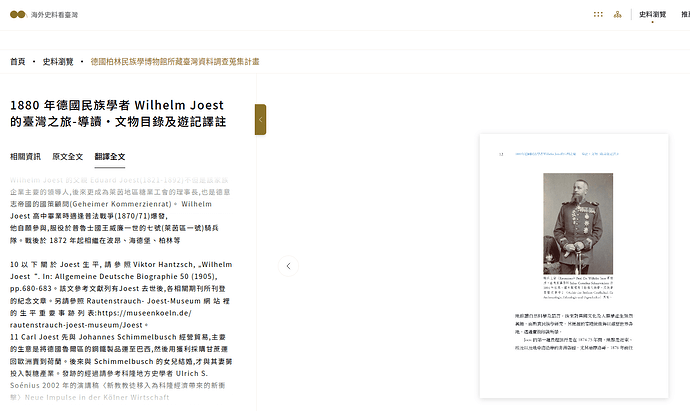The height and width of the screenshot is (411, 690).
Task: Collapse the left text panel with chevron handle
Action: pyautogui.click(x=261, y=119)
